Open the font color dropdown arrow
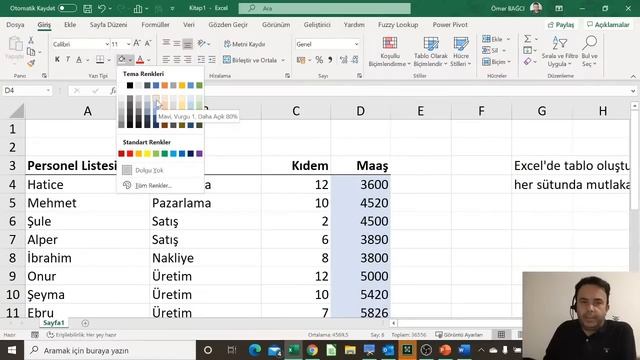Screen dimensions: 640x360 pos(149,60)
